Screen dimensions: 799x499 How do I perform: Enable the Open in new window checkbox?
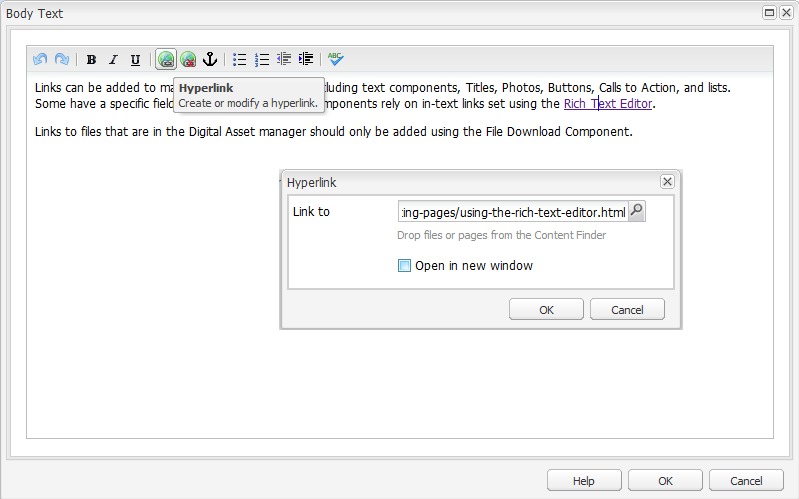pos(405,266)
